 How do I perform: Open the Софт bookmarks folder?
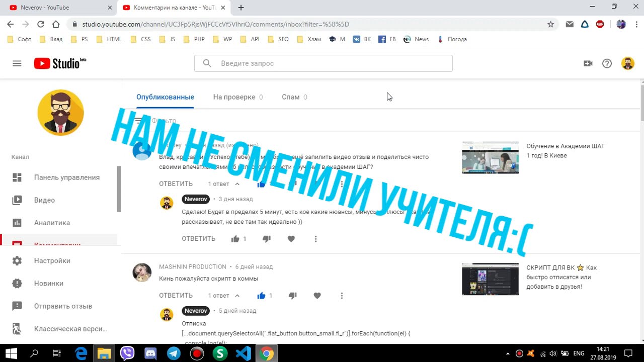(20, 39)
